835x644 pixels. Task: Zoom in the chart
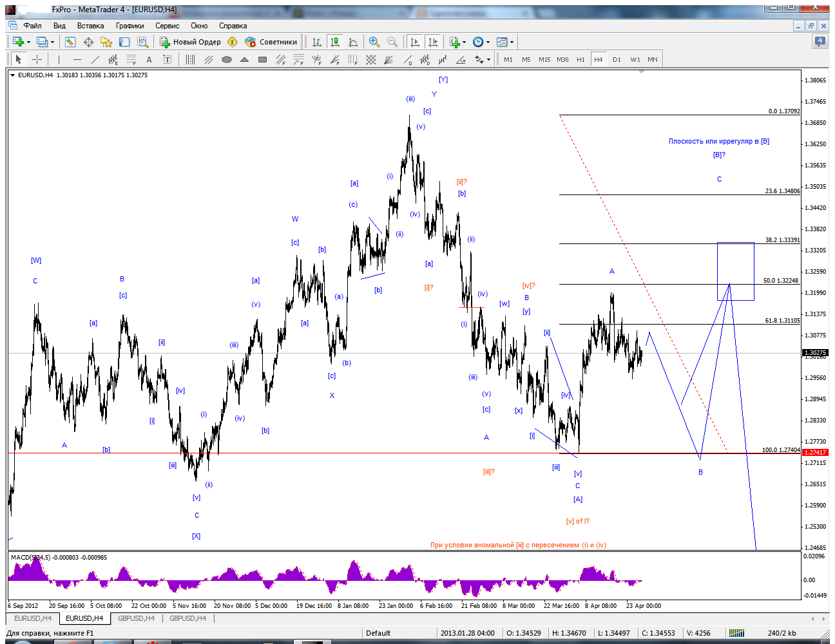pos(374,42)
